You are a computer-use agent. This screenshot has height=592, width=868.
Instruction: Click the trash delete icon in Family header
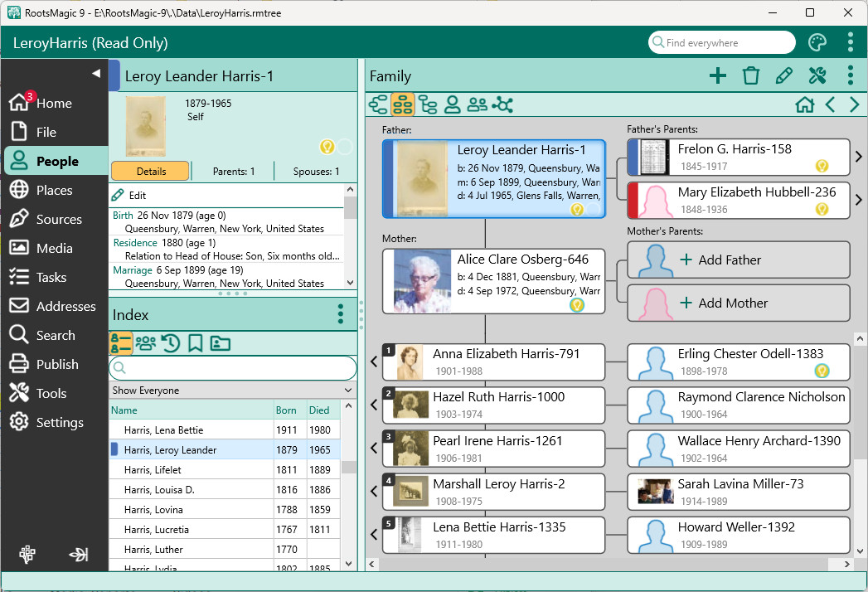pyautogui.click(x=751, y=76)
